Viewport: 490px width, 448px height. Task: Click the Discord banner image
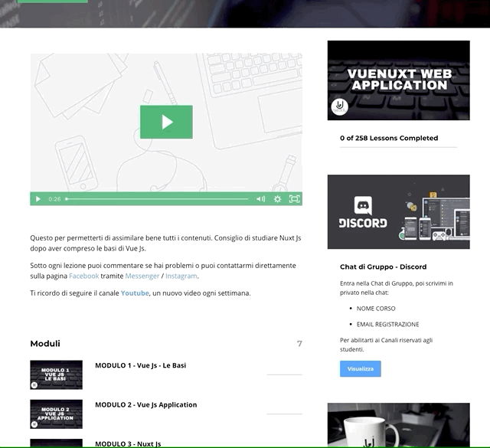[398, 212]
